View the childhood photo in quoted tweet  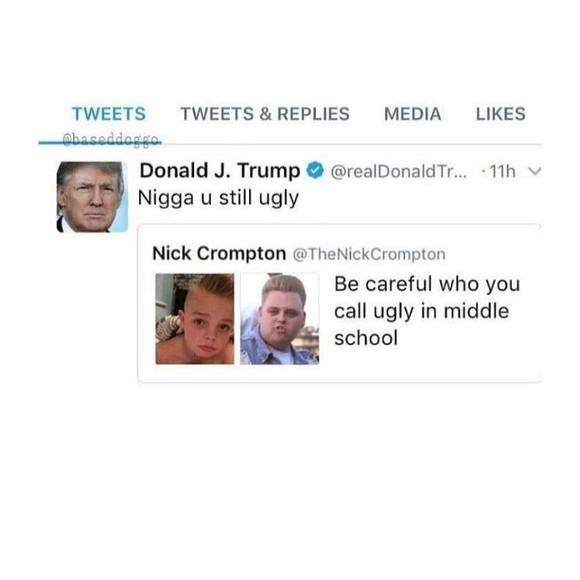[x=195, y=319]
